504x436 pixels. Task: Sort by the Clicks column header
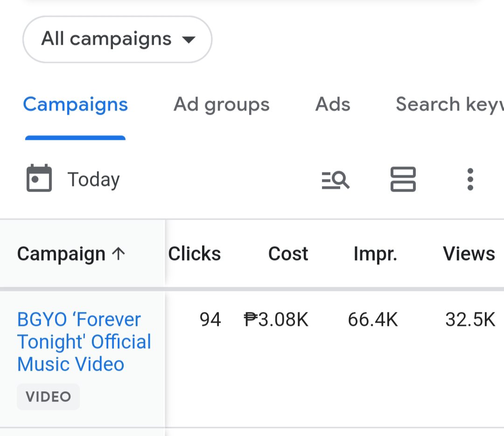pyautogui.click(x=195, y=254)
